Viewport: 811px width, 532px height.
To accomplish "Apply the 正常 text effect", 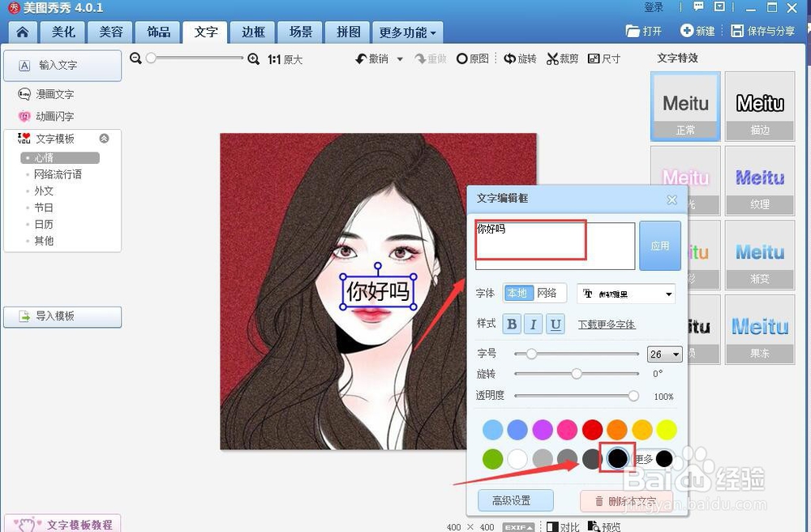I will (x=685, y=106).
